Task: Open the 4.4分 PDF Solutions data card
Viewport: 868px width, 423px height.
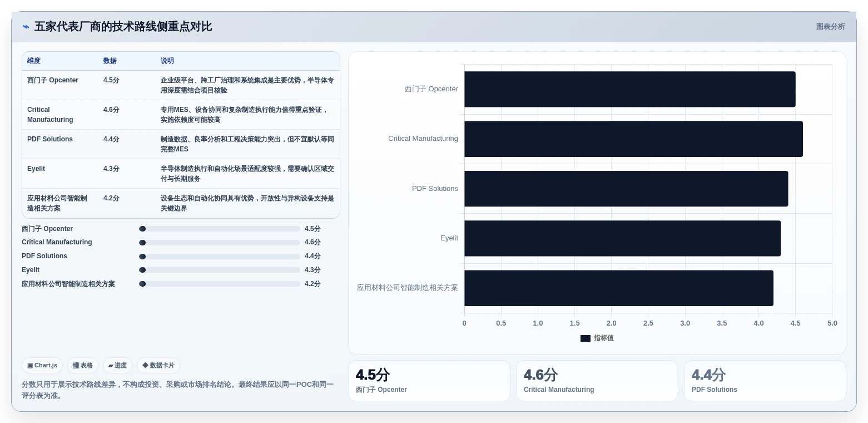Action: [x=765, y=381]
